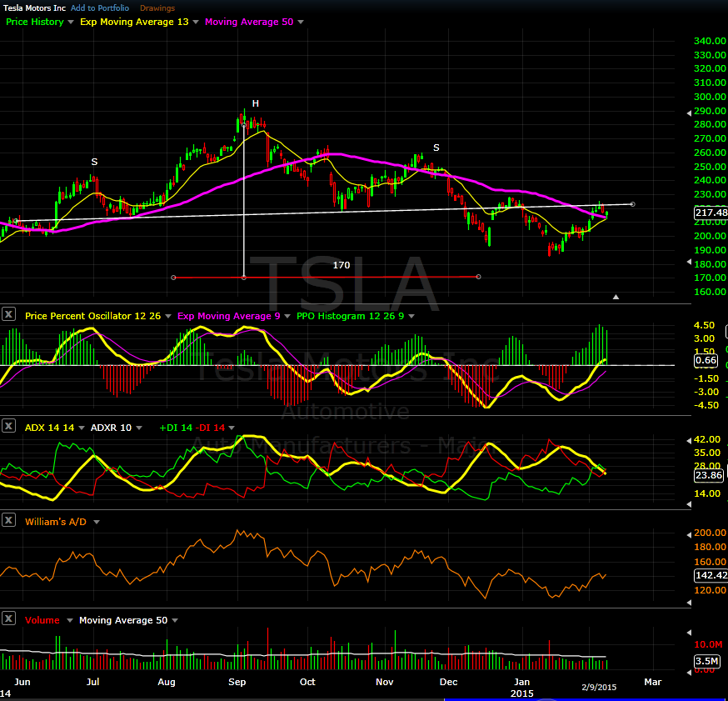Click the Mar label on the time axis
This screenshot has height=701, width=728.
click(652, 682)
